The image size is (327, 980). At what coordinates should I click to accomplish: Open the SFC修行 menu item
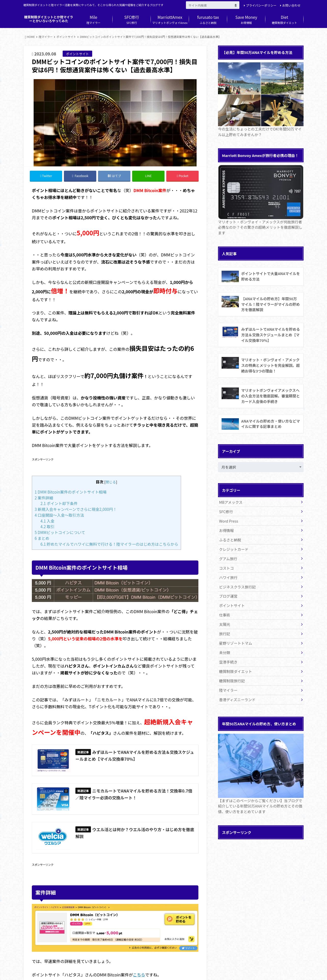click(131, 20)
